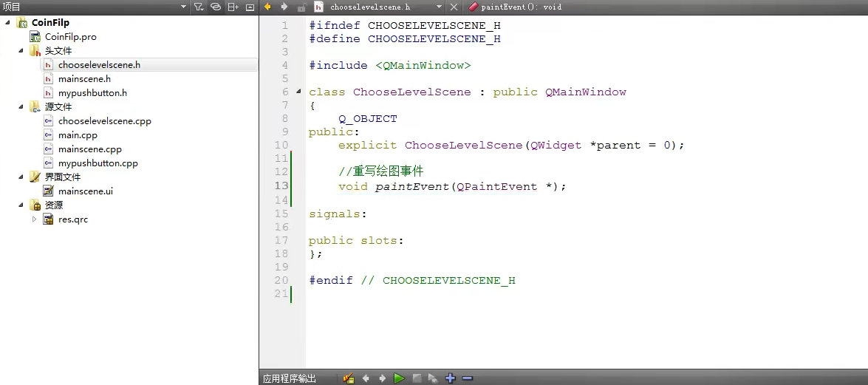Viewport: 868px width, 385px height.
Task: Open chooselevelscene.h in project tree
Action: [x=99, y=65]
